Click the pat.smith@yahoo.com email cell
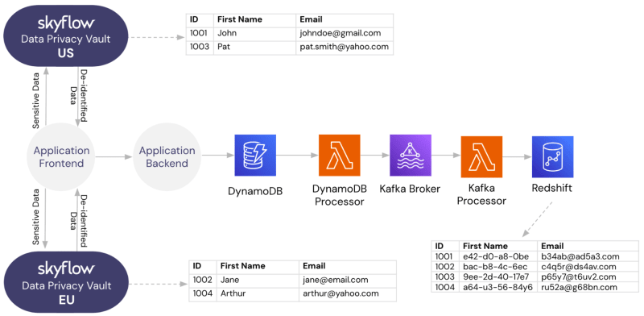 click(x=345, y=47)
